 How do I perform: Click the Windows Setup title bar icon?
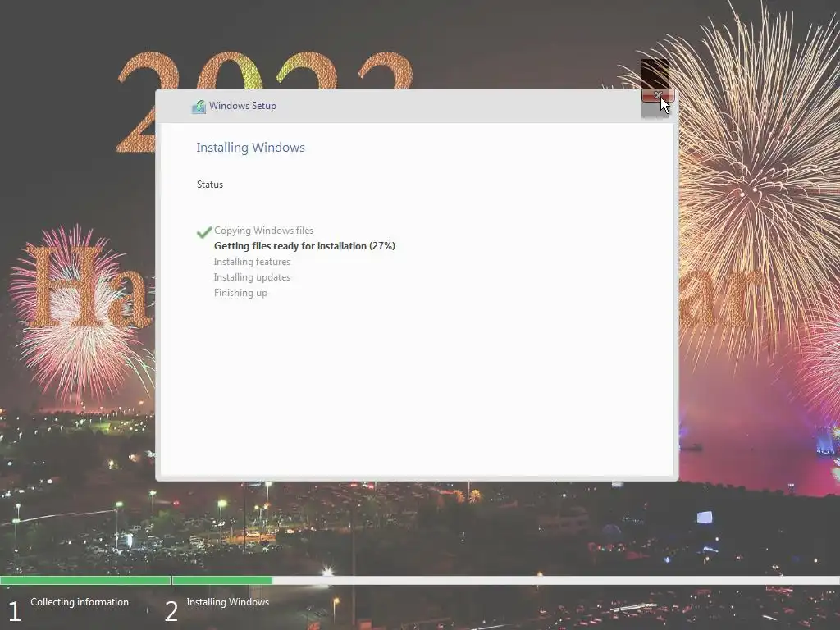point(199,107)
